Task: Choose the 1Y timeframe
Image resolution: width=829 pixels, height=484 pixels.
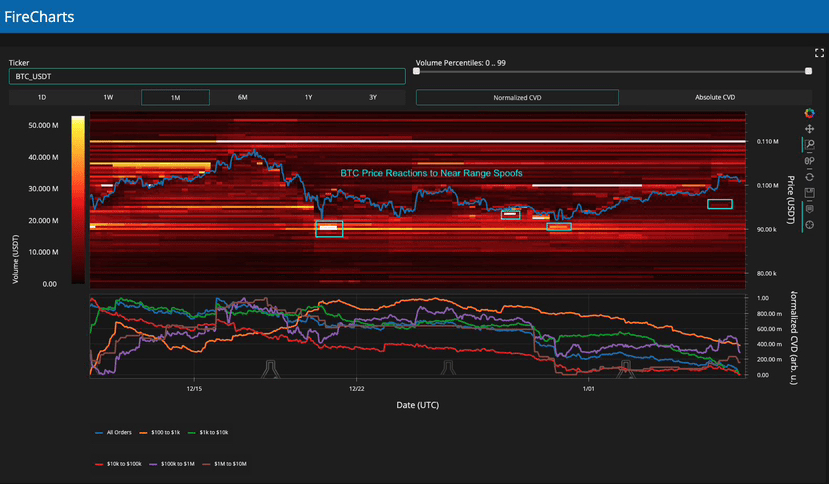Action: click(308, 98)
